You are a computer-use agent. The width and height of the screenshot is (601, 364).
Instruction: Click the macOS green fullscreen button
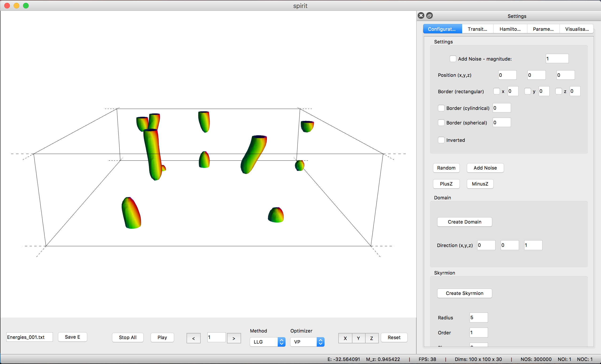26,6
